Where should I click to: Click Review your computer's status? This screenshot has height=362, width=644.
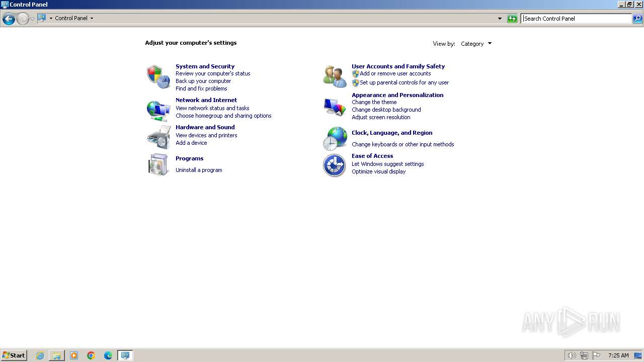(x=213, y=73)
